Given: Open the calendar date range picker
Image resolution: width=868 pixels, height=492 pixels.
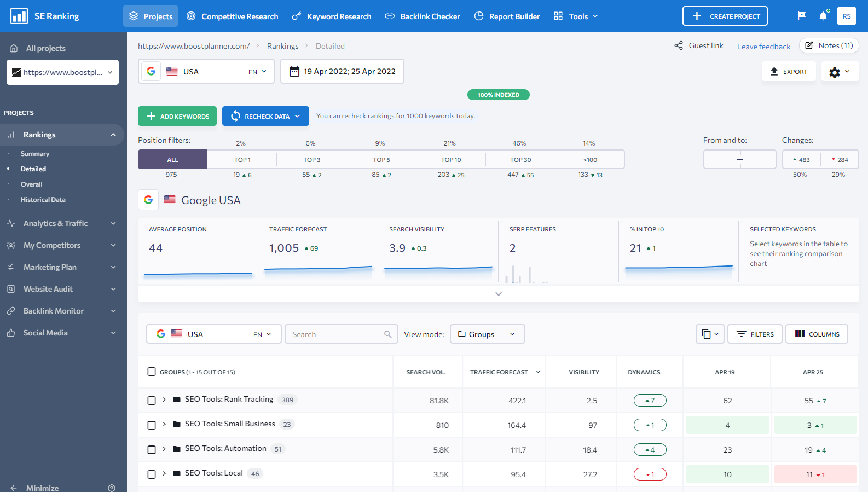Looking at the screenshot, I should click(342, 71).
